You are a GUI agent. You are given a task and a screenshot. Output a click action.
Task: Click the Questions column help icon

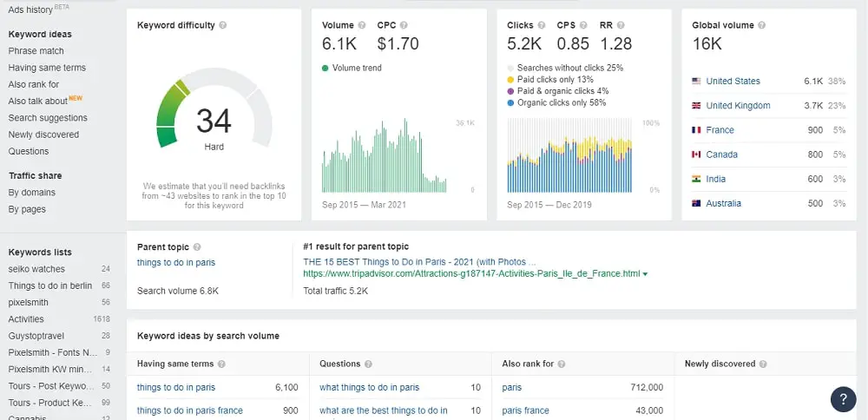[x=368, y=364]
